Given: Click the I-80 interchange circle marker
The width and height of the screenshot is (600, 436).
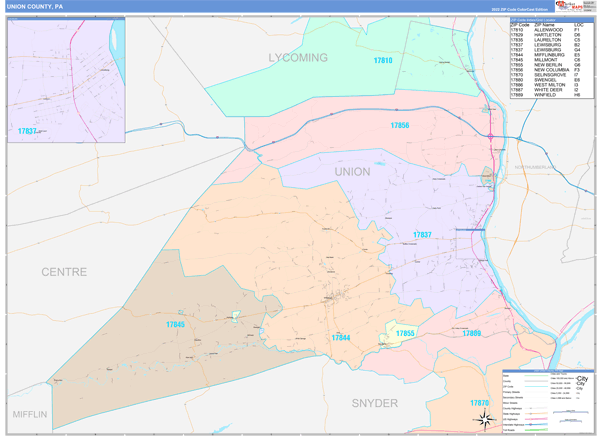Looking at the screenshot, I should click(x=491, y=136).
